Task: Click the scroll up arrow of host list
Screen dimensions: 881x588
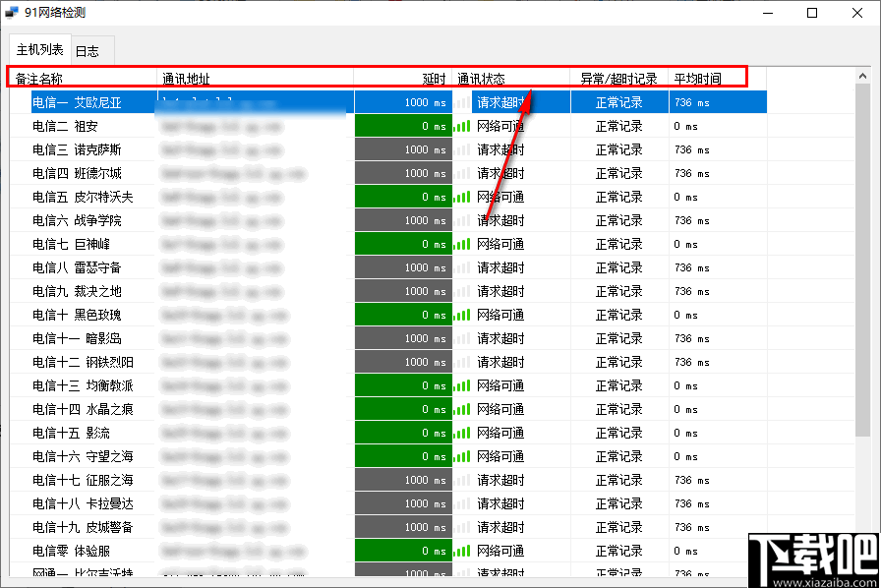Action: pyautogui.click(x=862, y=76)
